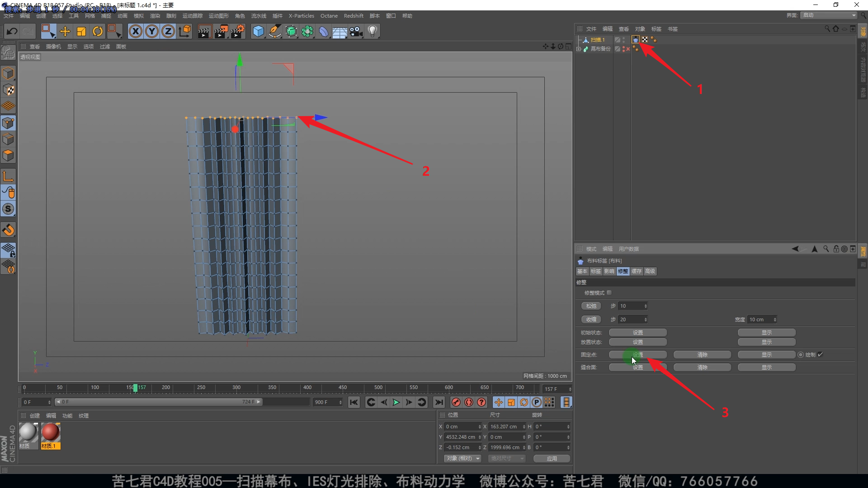The image size is (868, 488).
Task: Click the 固定点 清除 button
Action: [702, 355]
